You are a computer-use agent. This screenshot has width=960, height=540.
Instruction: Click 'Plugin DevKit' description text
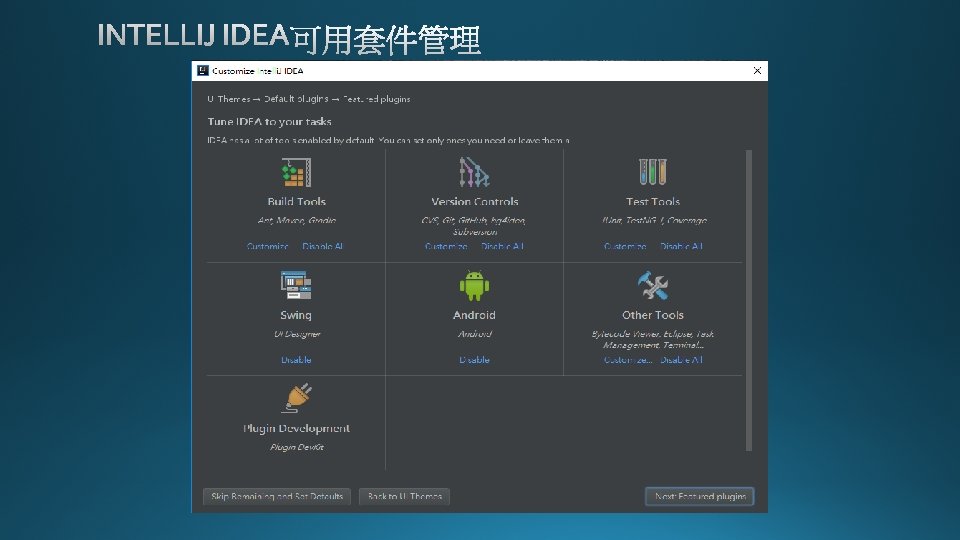[x=297, y=447]
